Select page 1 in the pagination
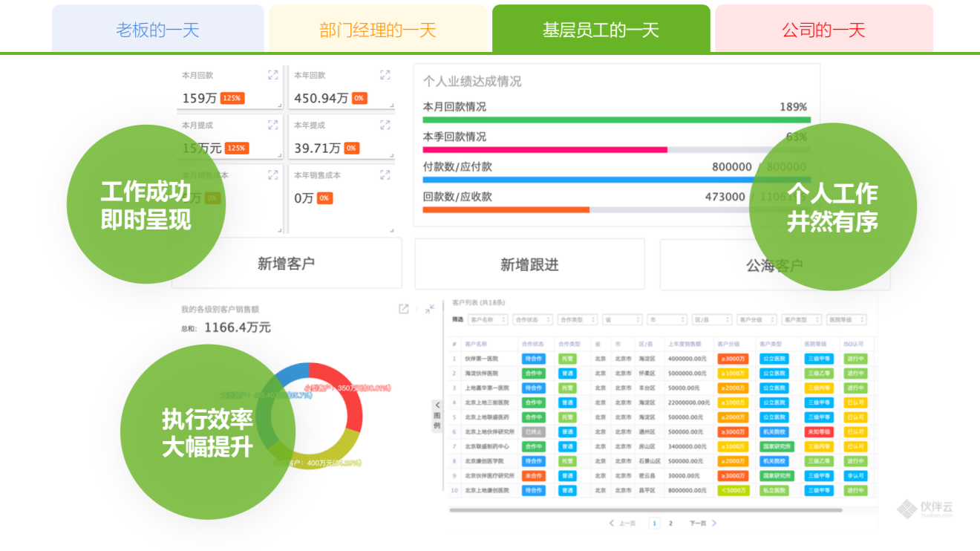The image size is (980, 551). (x=654, y=524)
